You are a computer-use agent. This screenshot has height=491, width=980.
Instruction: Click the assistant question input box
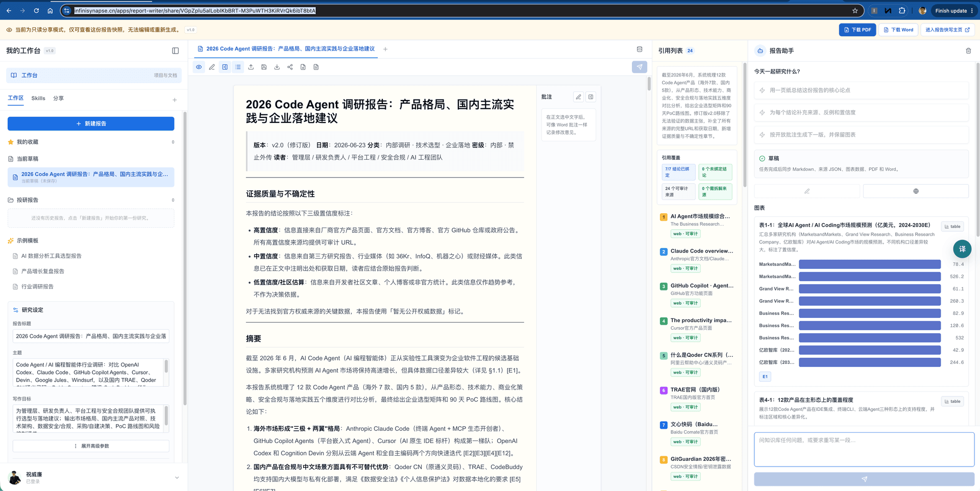(864, 449)
